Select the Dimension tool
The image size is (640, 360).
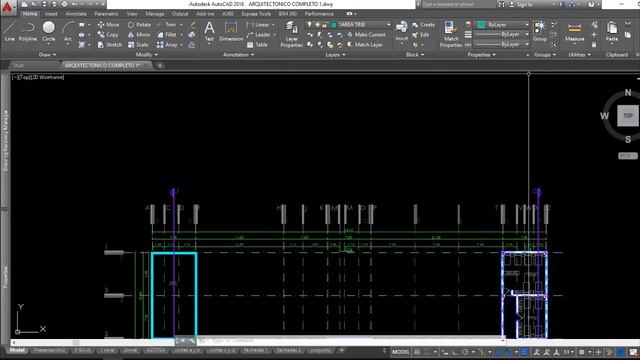pyautogui.click(x=231, y=31)
